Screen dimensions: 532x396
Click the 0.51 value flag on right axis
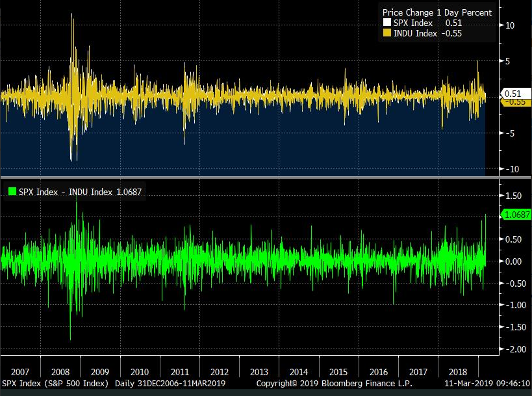(x=516, y=94)
